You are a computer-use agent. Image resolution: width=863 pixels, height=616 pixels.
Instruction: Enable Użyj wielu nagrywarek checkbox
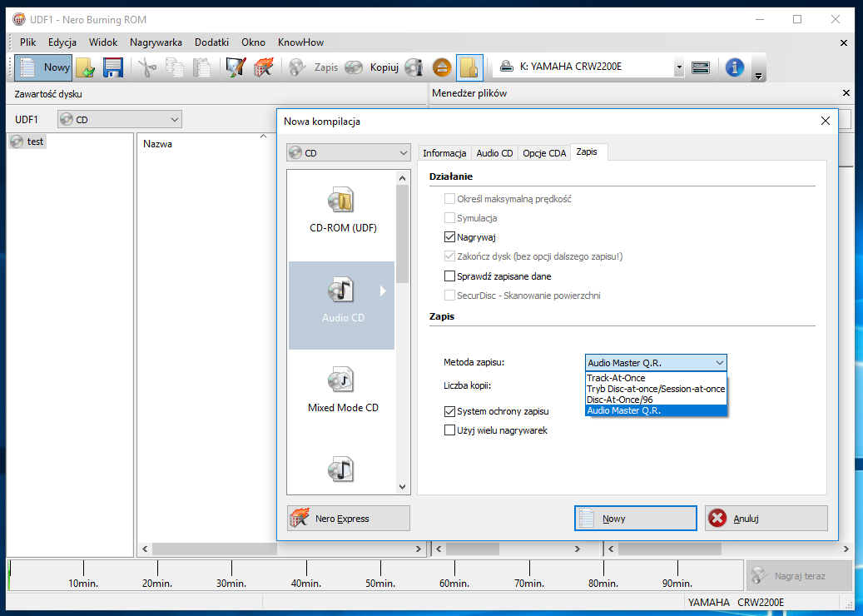(x=449, y=430)
